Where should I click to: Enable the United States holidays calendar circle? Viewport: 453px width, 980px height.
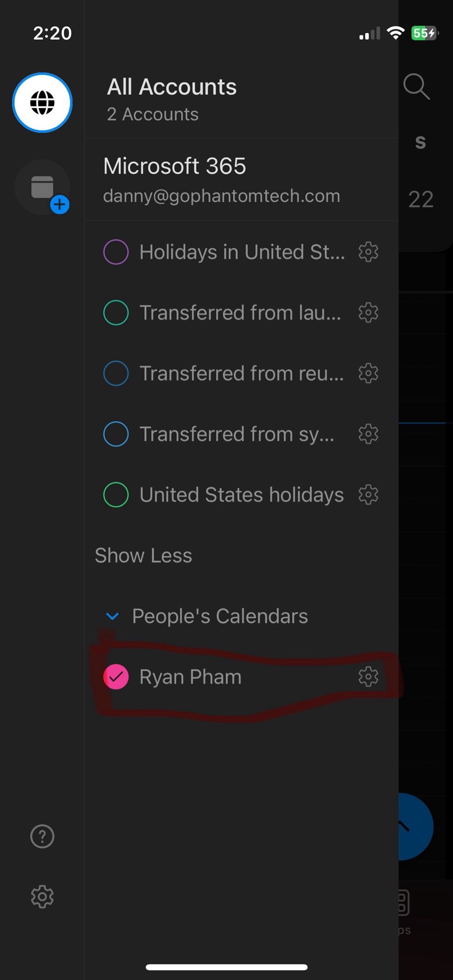coord(116,495)
